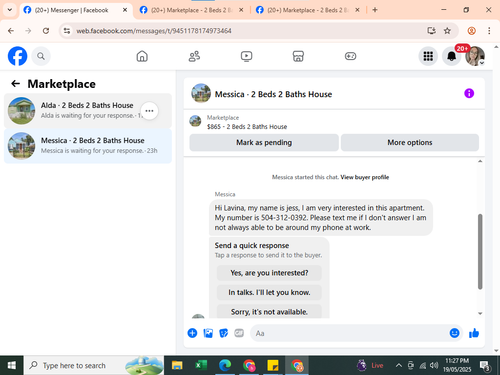Click the address bar URL

(154, 31)
